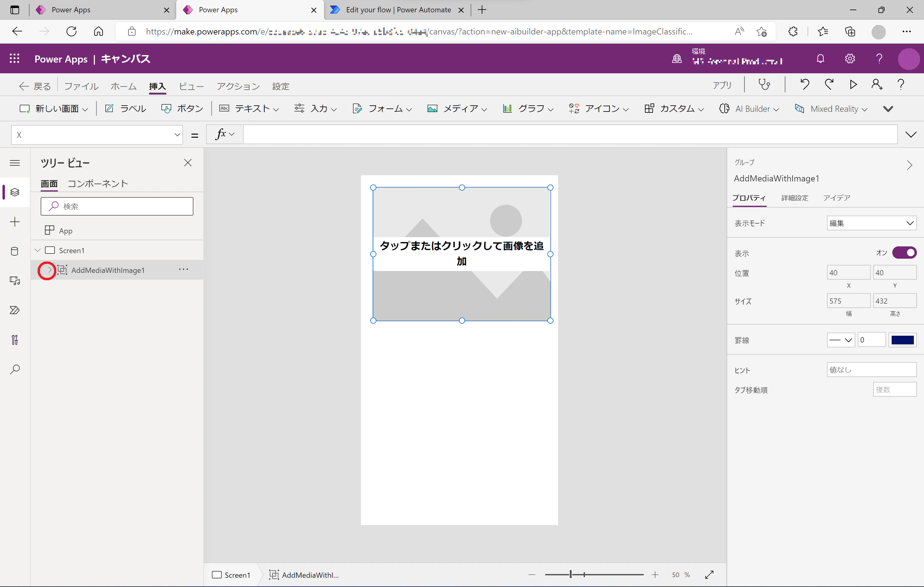Switch to the 詳細設定 tab
This screenshot has height=587, width=924.
point(795,198)
